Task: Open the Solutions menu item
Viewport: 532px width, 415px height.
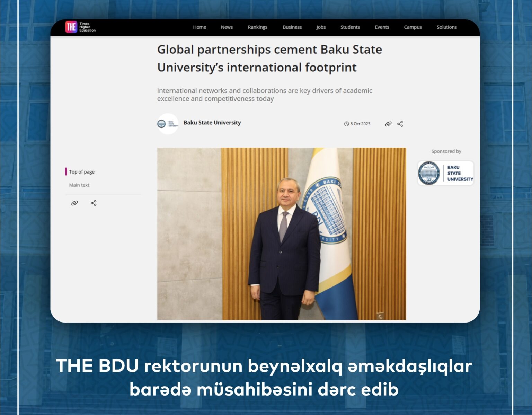Action: point(447,27)
